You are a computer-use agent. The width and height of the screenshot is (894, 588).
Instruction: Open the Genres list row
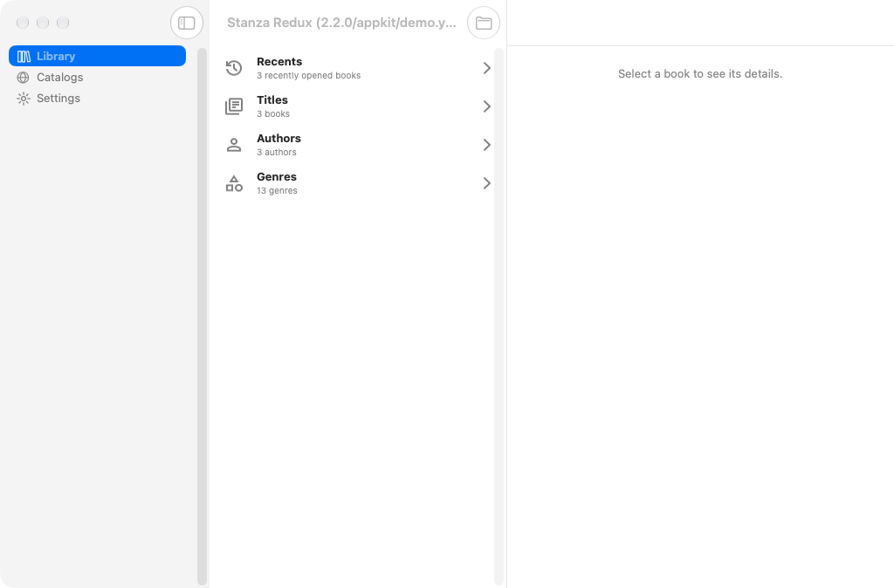(357, 183)
